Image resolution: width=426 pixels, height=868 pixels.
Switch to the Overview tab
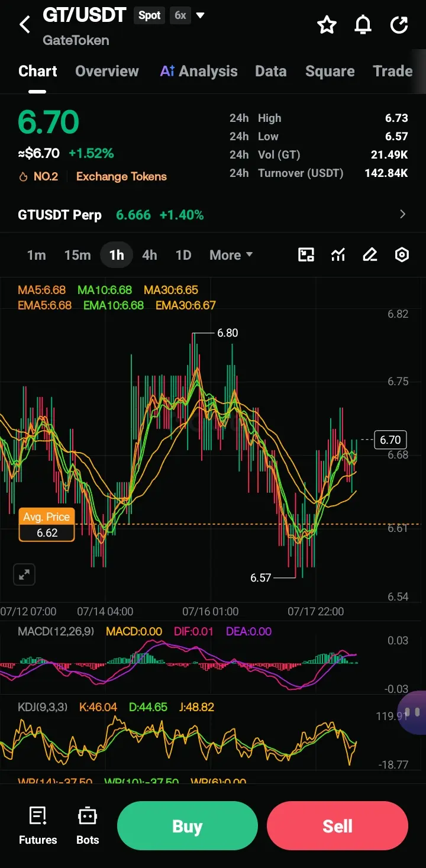click(107, 71)
